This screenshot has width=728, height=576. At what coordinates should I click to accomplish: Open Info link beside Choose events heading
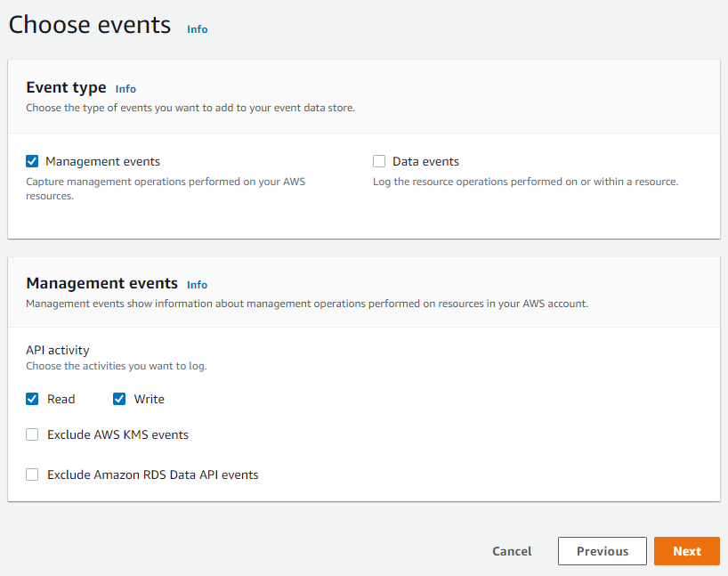[x=198, y=29]
